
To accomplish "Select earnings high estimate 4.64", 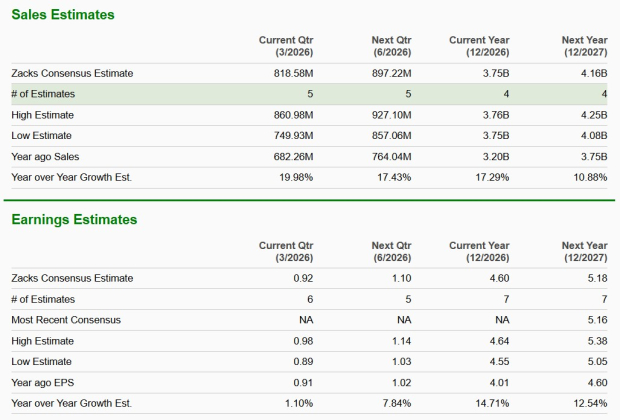I will point(499,341).
